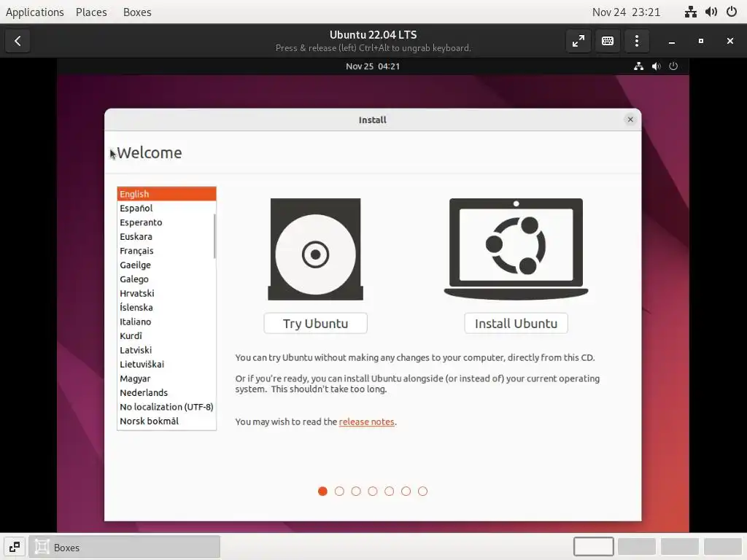Close the Install dialog with its X

pyautogui.click(x=630, y=120)
